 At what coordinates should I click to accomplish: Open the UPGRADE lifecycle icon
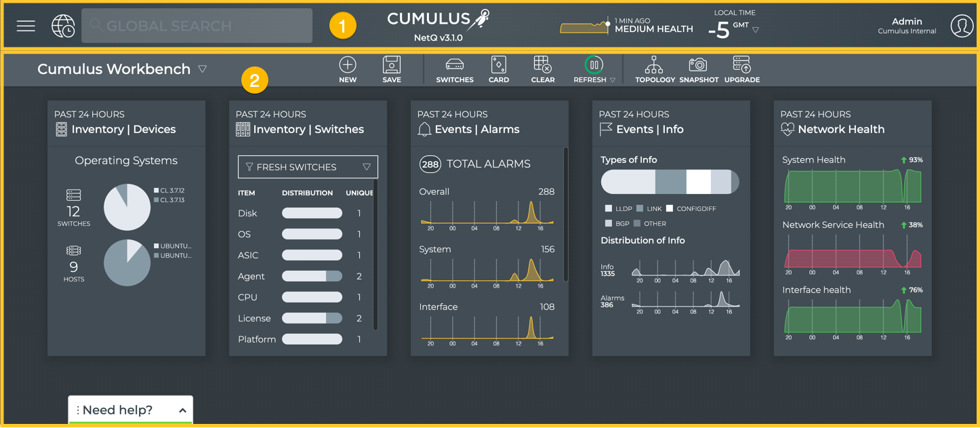point(742,69)
